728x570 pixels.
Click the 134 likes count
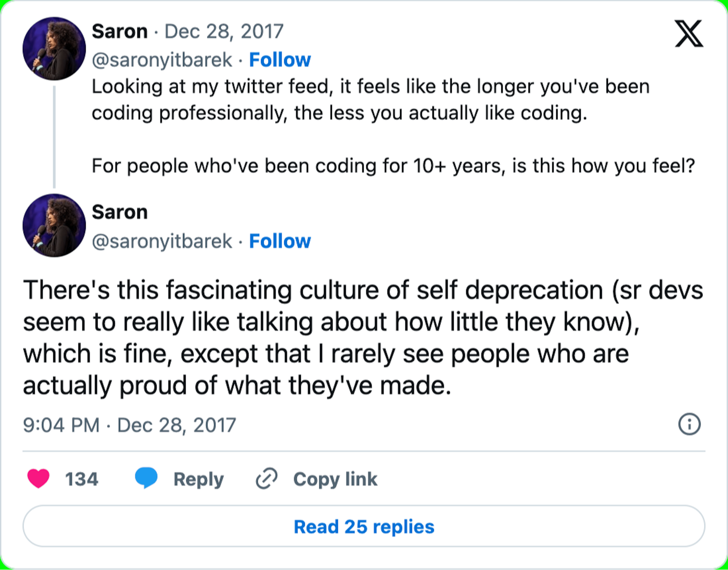(x=82, y=479)
